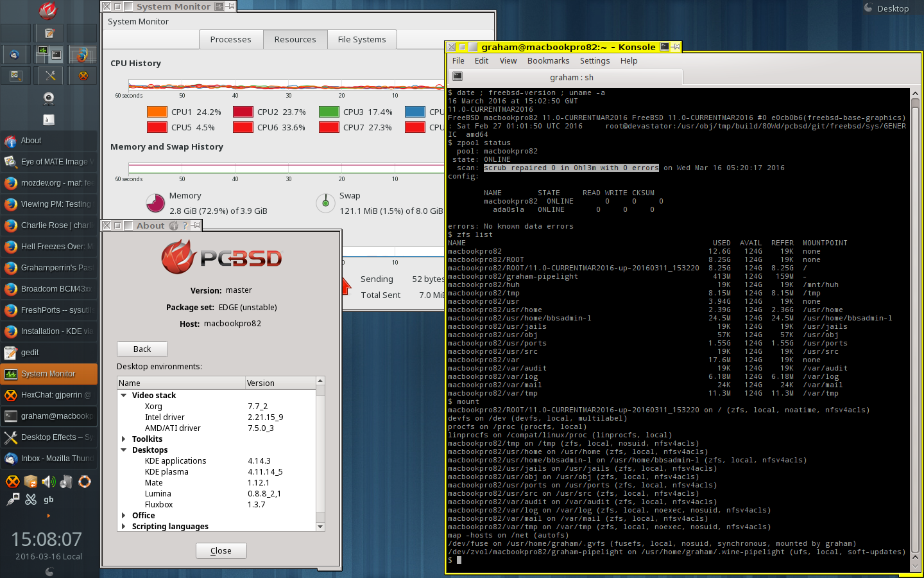
Task: Select the system monitor pager thumbnail
Action: pos(42,51)
